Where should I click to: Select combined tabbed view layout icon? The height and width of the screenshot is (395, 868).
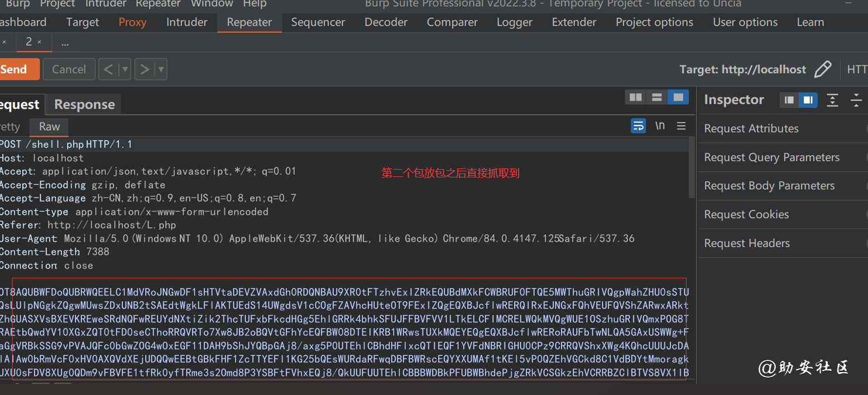[x=678, y=98]
